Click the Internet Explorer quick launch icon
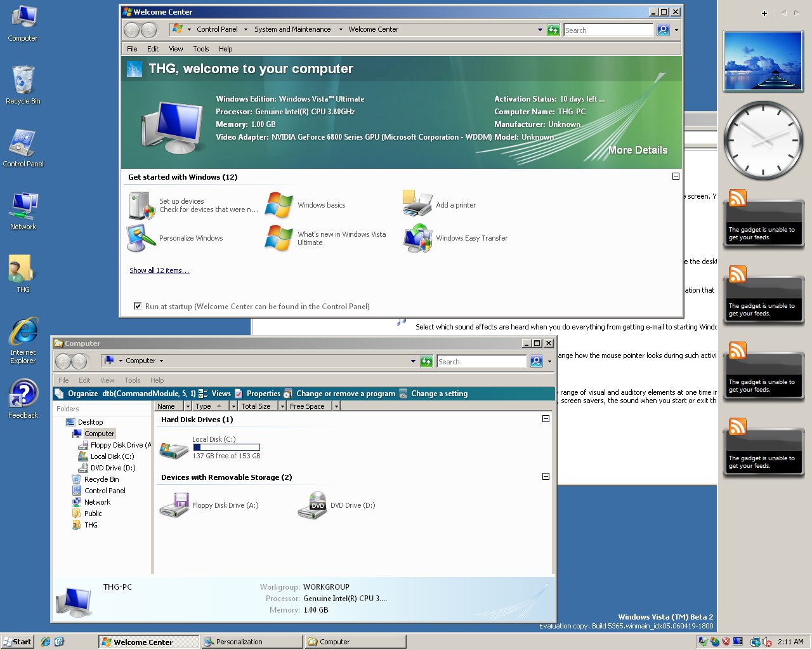Image resolution: width=812 pixels, height=650 pixels. 46,642
